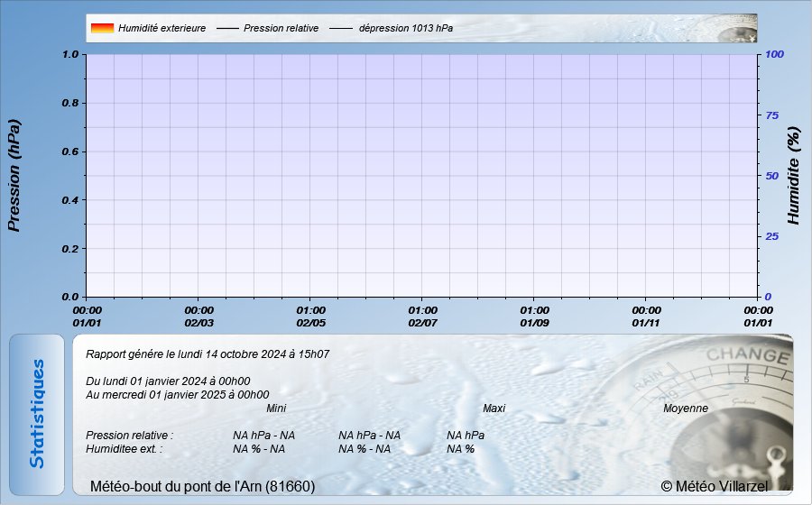Screen dimensions: 812x505
Task: Click the 'Humiditee ext. :' row label
Action: point(124,448)
